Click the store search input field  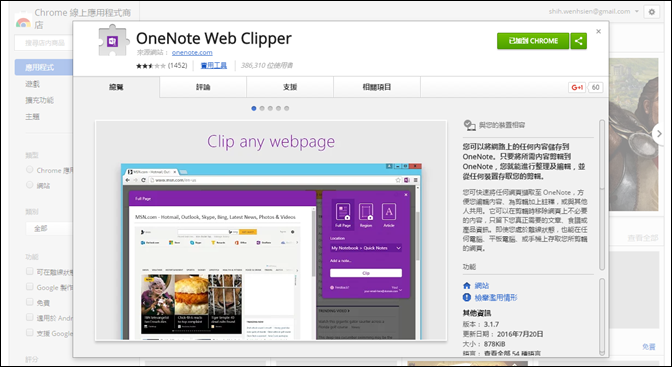point(44,43)
